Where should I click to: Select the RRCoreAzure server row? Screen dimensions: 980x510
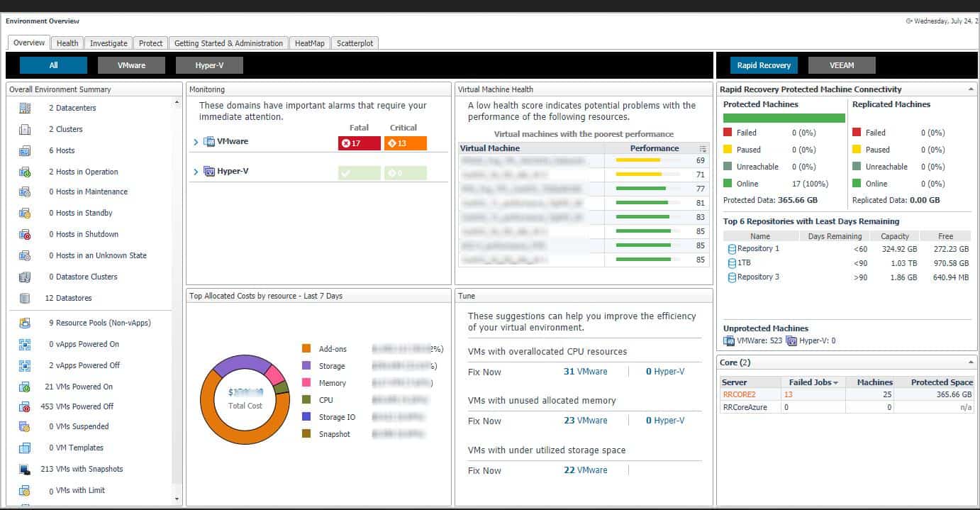tap(847, 407)
